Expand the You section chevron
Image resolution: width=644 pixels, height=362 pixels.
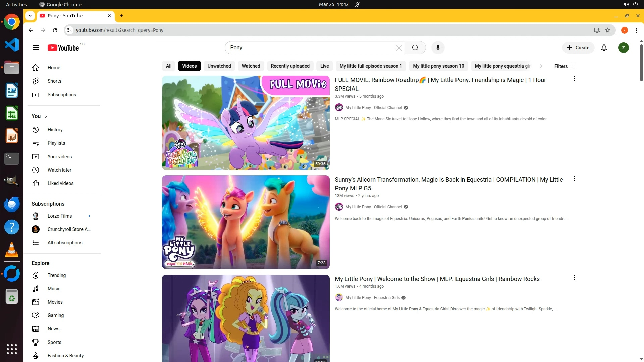tap(46, 116)
